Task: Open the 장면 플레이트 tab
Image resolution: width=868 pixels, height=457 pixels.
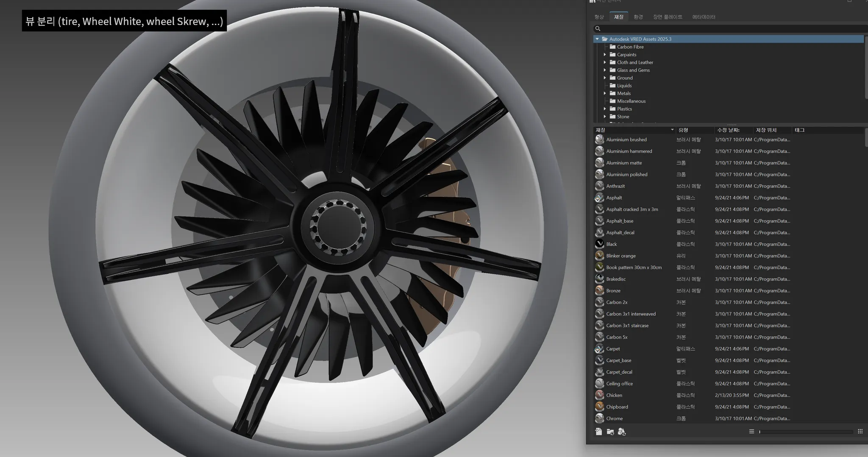Action: pos(668,17)
